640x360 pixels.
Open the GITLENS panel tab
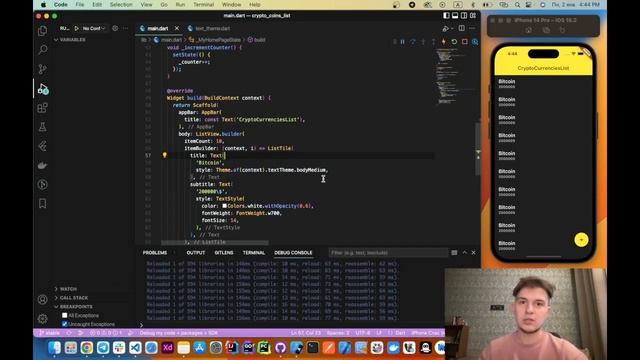[x=224, y=253]
